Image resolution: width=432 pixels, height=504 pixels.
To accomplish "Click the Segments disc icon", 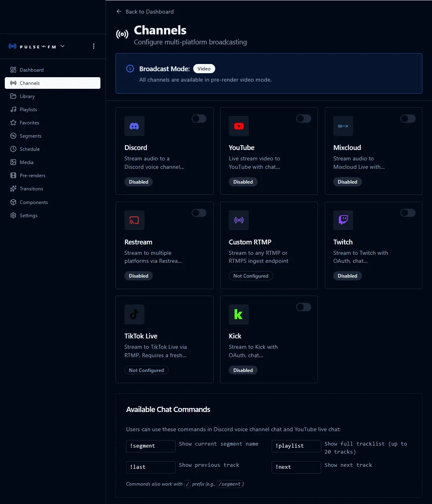I will pos(13,136).
